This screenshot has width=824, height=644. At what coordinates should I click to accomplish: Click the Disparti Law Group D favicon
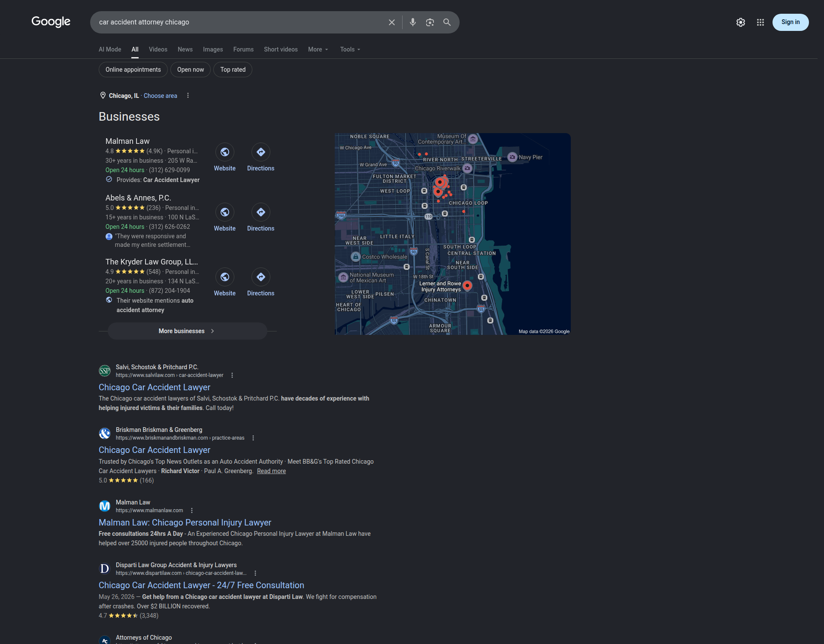click(105, 569)
